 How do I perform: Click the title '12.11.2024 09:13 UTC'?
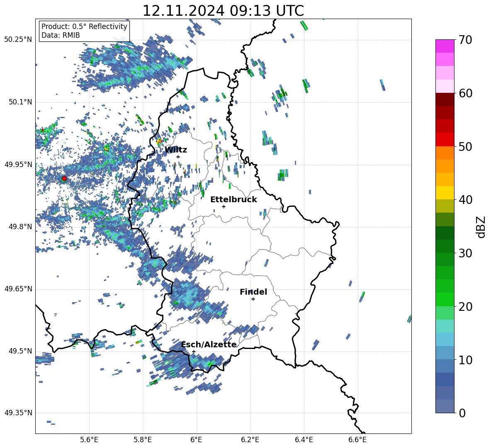click(223, 11)
